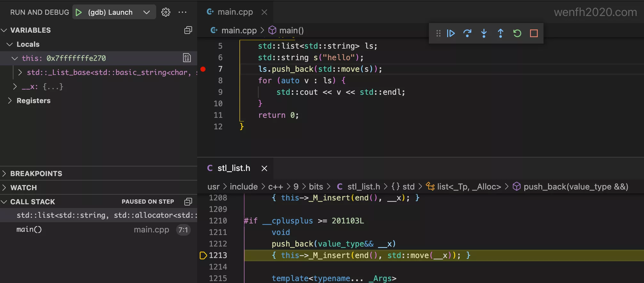This screenshot has width=644, height=283.
Task: Start debugging with green play arrow
Action: [78, 12]
